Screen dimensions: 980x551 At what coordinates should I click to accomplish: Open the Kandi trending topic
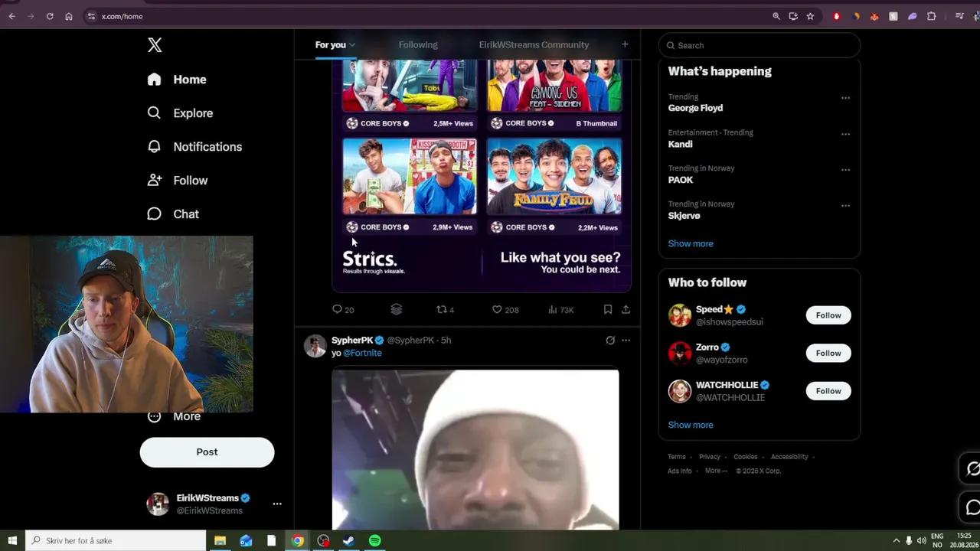(x=680, y=144)
